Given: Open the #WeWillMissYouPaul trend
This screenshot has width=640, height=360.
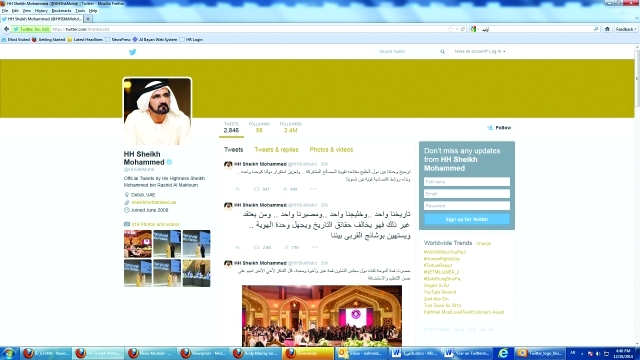Looking at the screenshot, I should 444,252.
